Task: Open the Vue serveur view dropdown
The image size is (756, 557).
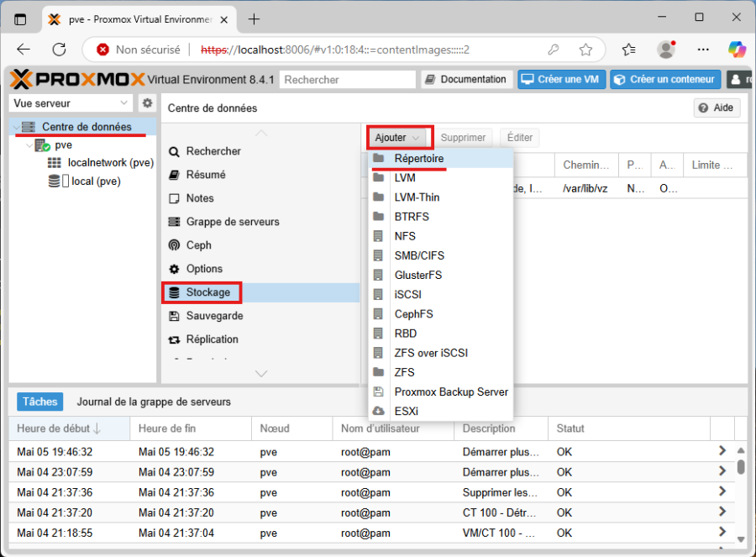Action: [71, 103]
